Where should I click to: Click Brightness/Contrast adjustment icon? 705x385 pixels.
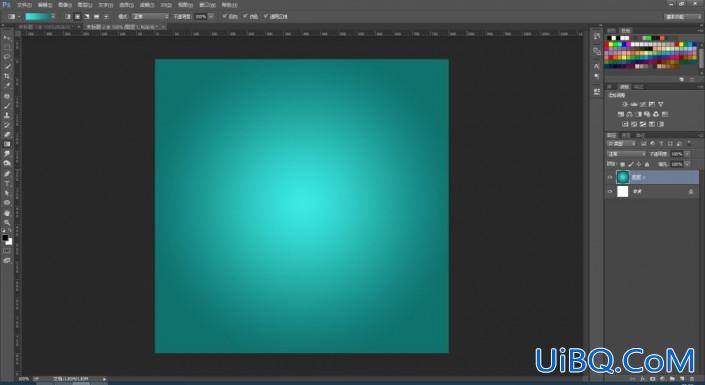tap(625, 104)
